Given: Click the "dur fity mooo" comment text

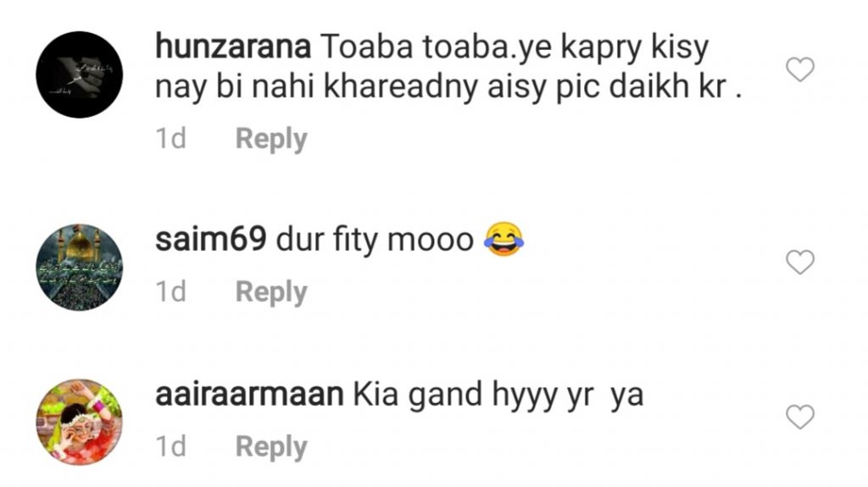Looking at the screenshot, I should [375, 241].
